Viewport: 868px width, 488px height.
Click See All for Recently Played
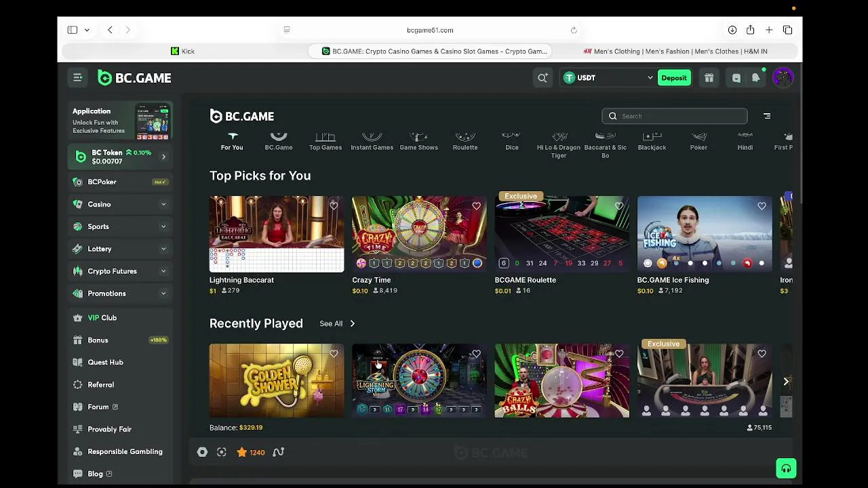click(337, 323)
